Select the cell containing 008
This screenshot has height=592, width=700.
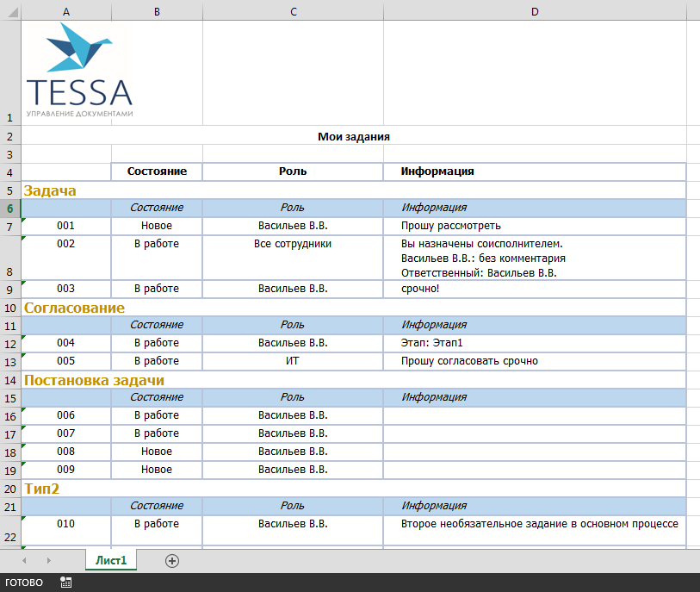[66, 452]
